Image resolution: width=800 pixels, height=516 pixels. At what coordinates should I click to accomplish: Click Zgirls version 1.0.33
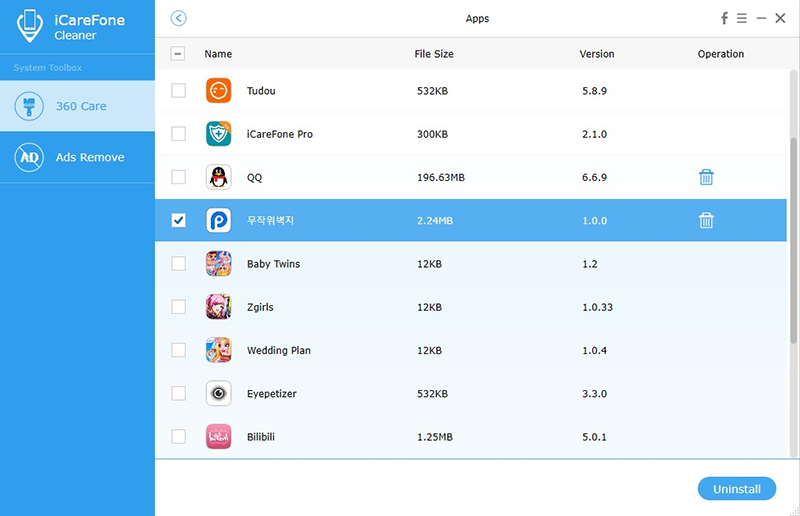point(597,307)
